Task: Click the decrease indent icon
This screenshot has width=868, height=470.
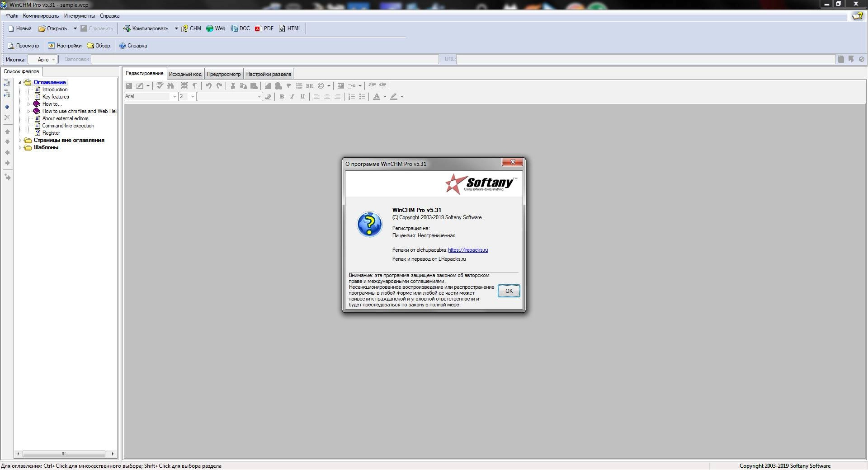Action: [x=372, y=86]
